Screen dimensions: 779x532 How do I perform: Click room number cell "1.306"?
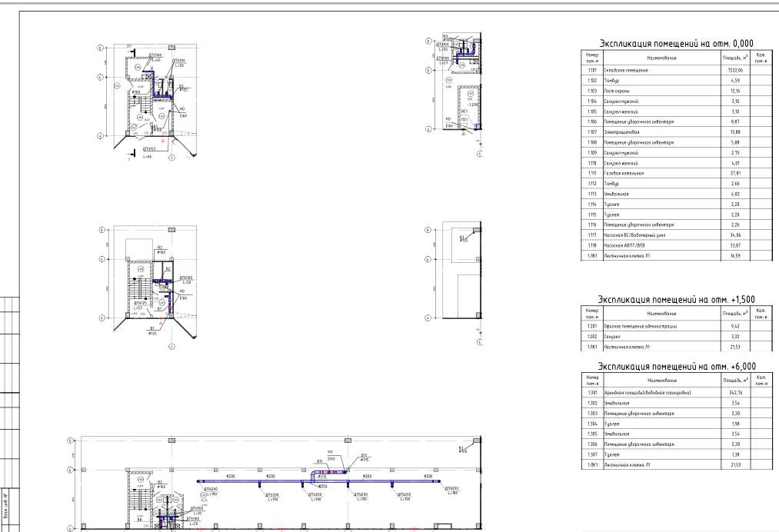(x=593, y=444)
